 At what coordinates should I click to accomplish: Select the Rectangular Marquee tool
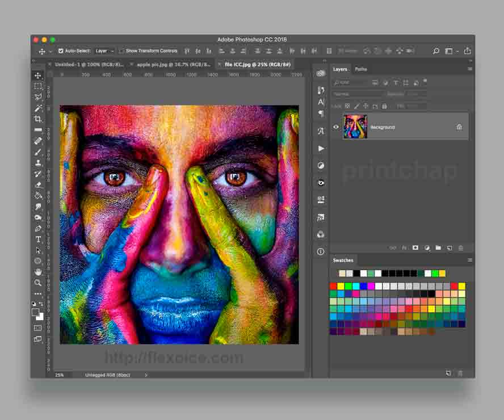click(38, 86)
